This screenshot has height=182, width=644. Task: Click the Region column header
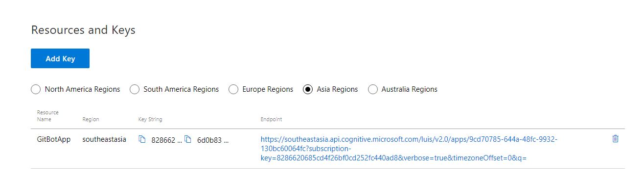click(x=91, y=119)
